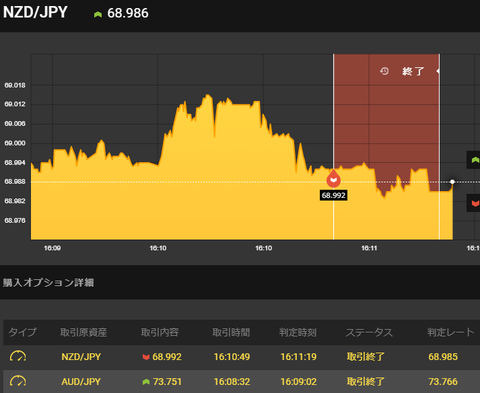Click the red down arrow beside 68.992 in the table
480x393 pixels.
[x=146, y=357]
